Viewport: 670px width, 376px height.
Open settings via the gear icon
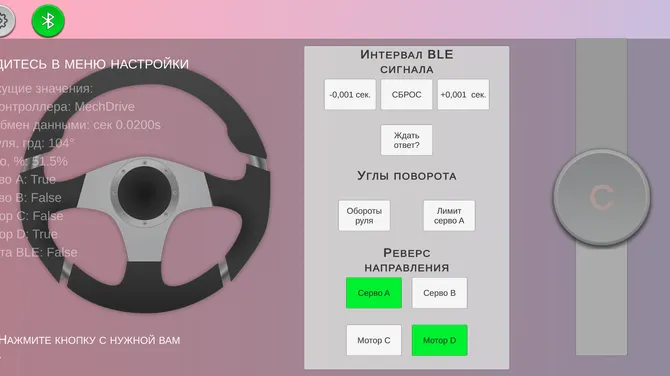(4, 21)
